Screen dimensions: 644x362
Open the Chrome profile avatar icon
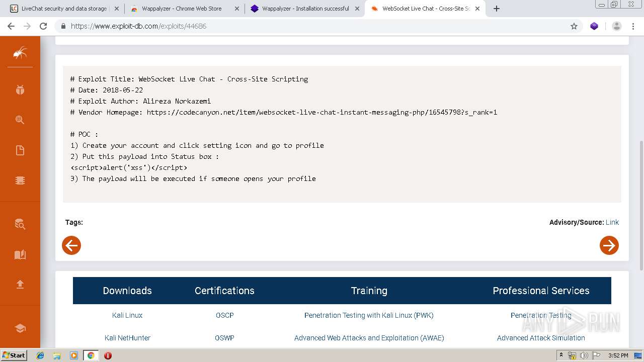pos(617,26)
